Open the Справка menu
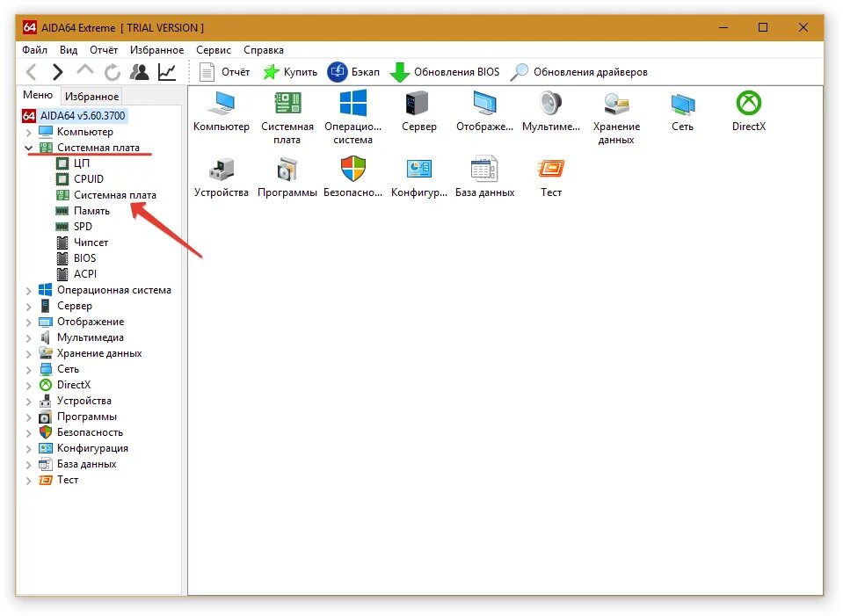The width and height of the screenshot is (843, 616). (264, 49)
